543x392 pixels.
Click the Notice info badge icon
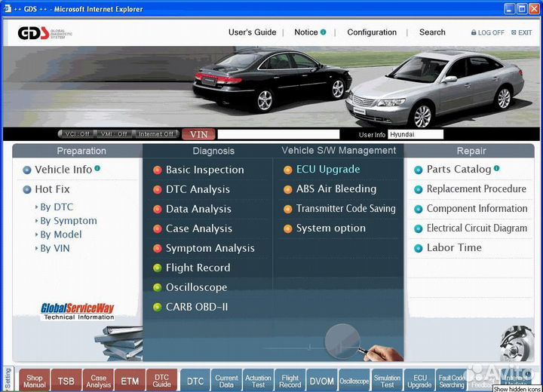point(324,32)
